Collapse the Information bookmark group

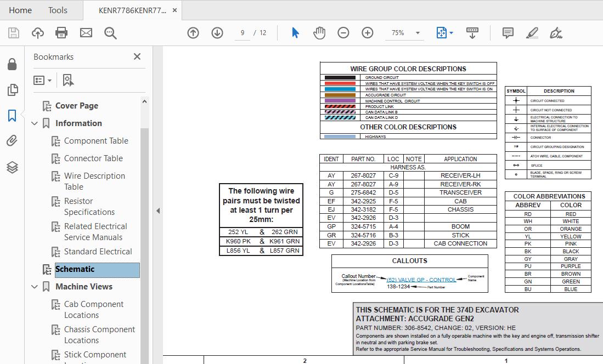[x=35, y=123]
